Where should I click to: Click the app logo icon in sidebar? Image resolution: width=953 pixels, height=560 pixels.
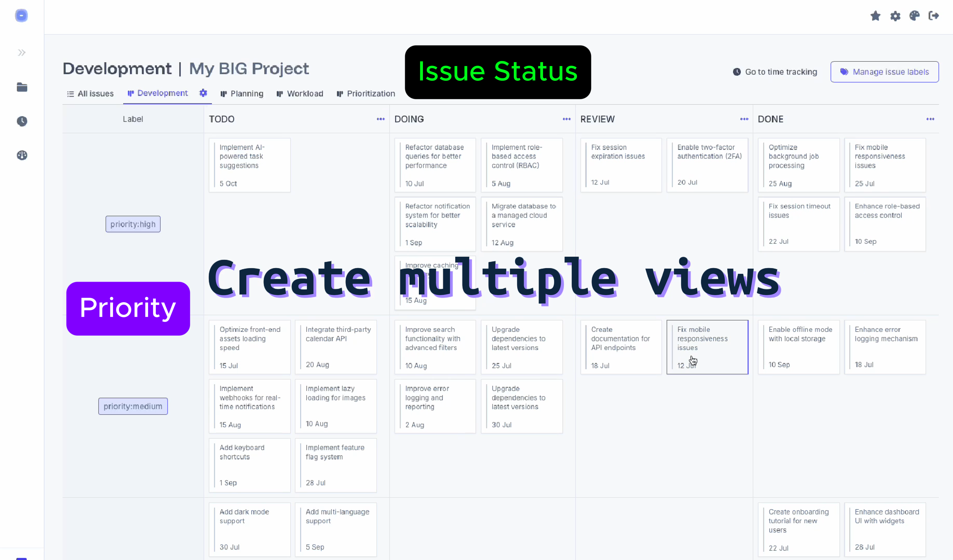[x=22, y=16]
